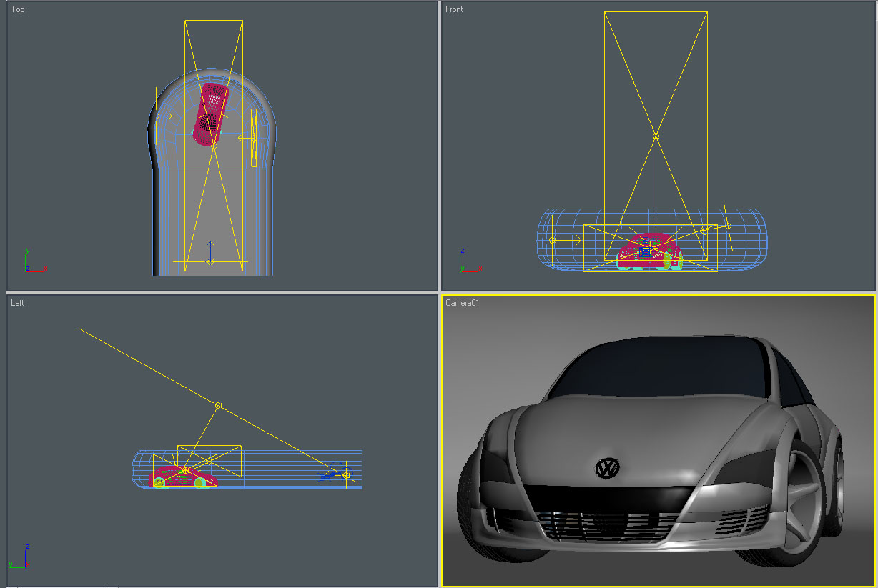
Task: Select the red car wireframe in Top viewport
Action: pyautogui.click(x=210, y=114)
